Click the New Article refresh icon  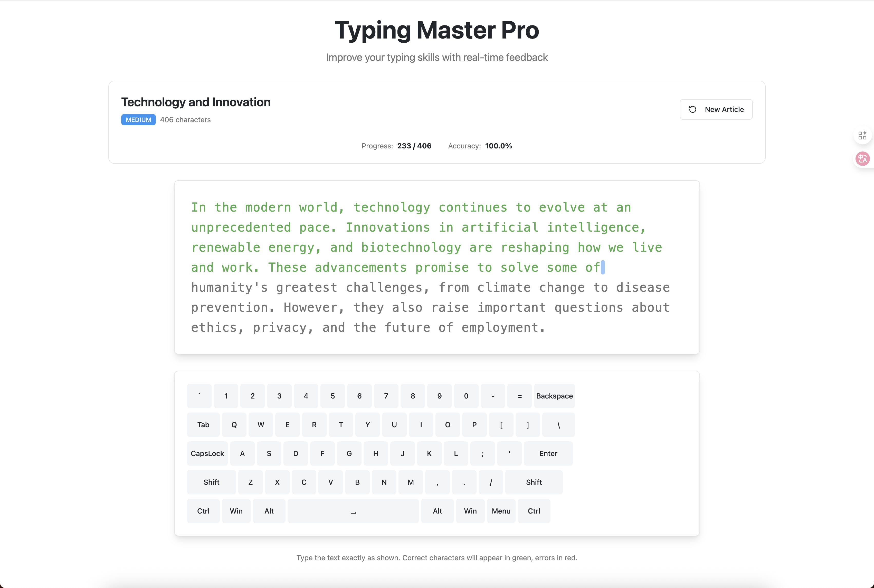(692, 109)
